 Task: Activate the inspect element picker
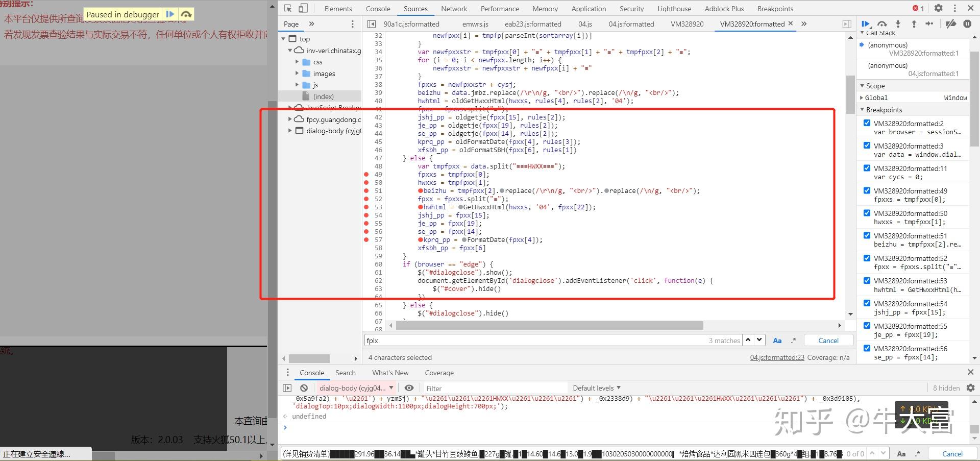click(x=288, y=9)
